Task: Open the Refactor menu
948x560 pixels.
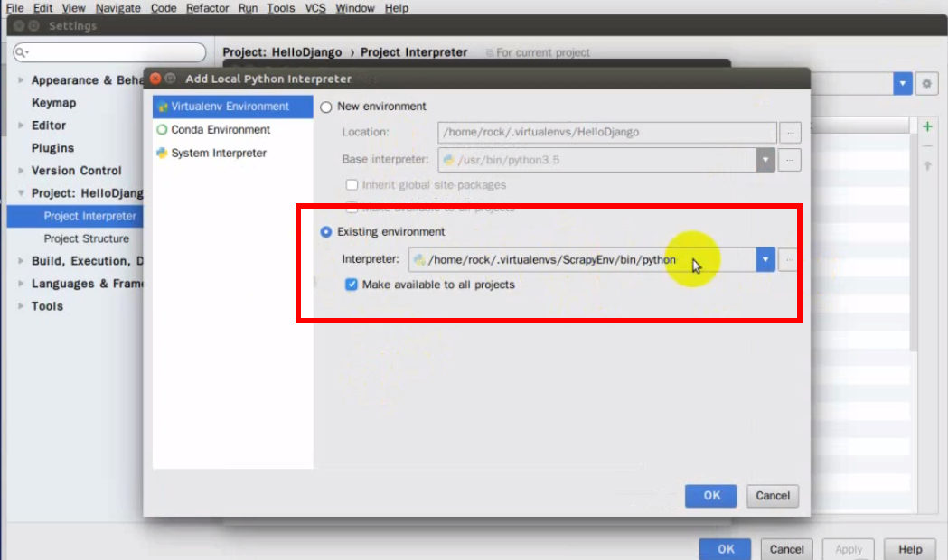Action: pos(207,8)
